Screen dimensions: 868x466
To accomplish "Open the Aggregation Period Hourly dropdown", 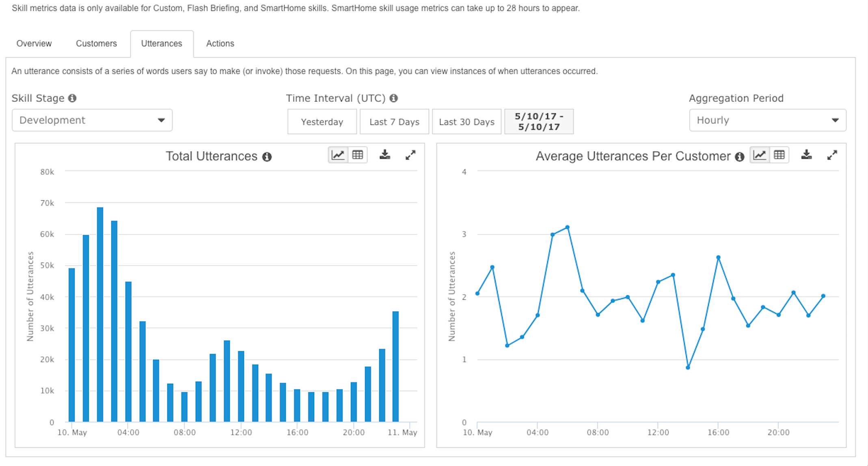I will coord(767,120).
